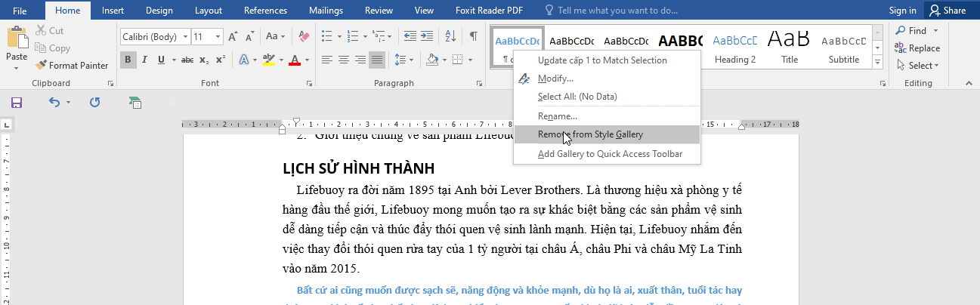Apply the Subtitle style
The image size is (980, 305).
[x=844, y=48]
